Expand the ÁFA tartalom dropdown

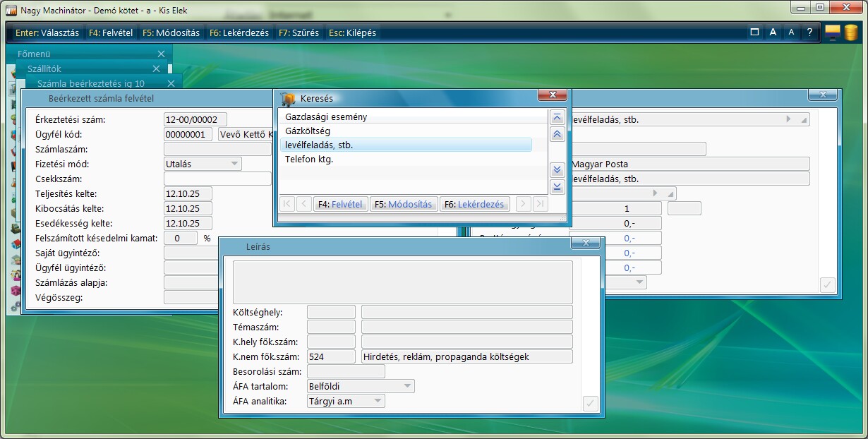[x=407, y=386]
